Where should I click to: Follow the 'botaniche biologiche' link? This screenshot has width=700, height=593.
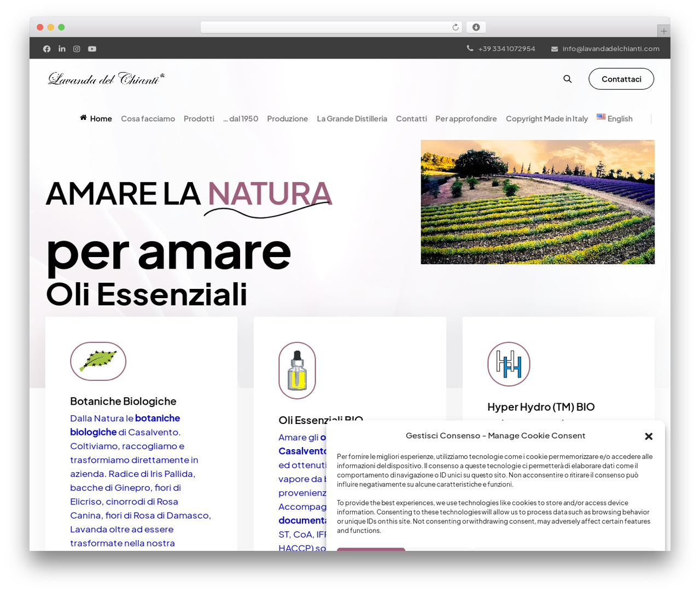(x=125, y=425)
